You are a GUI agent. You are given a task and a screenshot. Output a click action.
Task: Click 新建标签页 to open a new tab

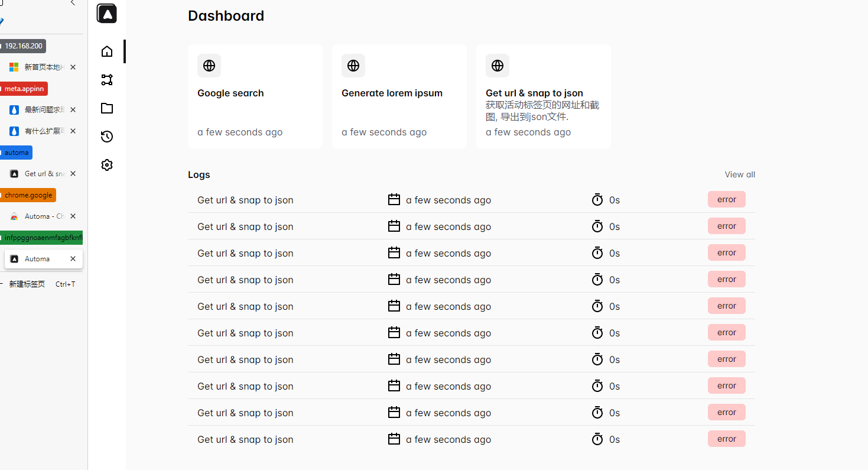point(27,284)
